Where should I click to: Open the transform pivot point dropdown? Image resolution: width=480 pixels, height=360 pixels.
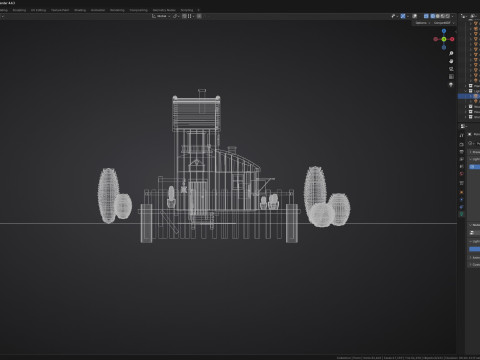point(176,16)
